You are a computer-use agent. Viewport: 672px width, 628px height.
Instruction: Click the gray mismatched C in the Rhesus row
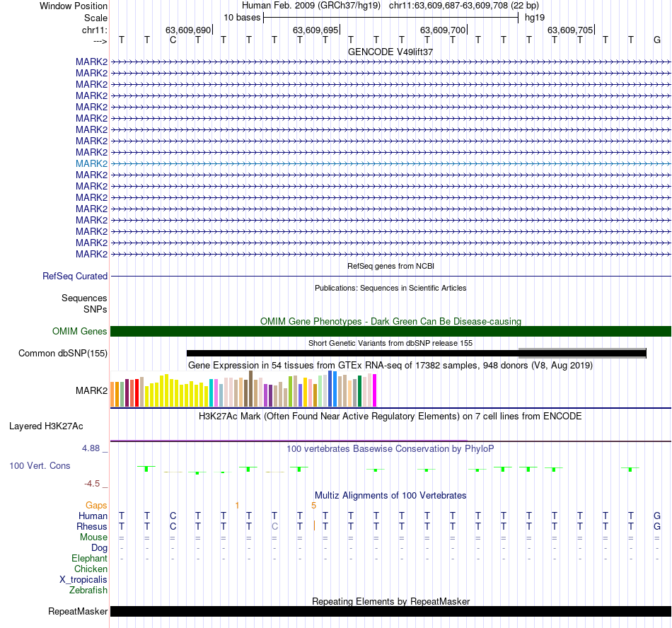(274, 526)
